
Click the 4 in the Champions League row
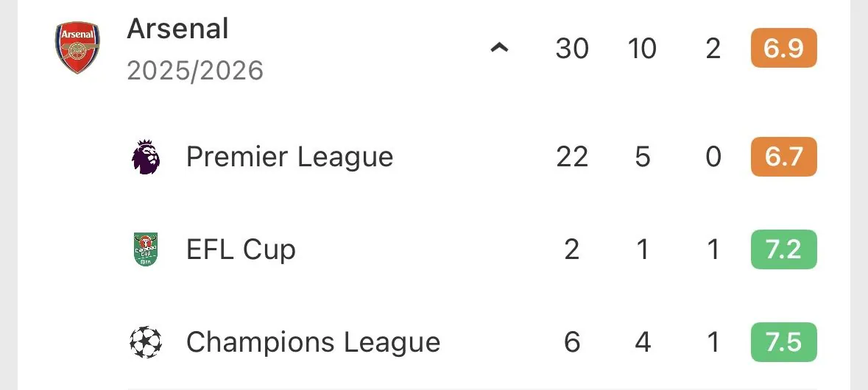[643, 342]
